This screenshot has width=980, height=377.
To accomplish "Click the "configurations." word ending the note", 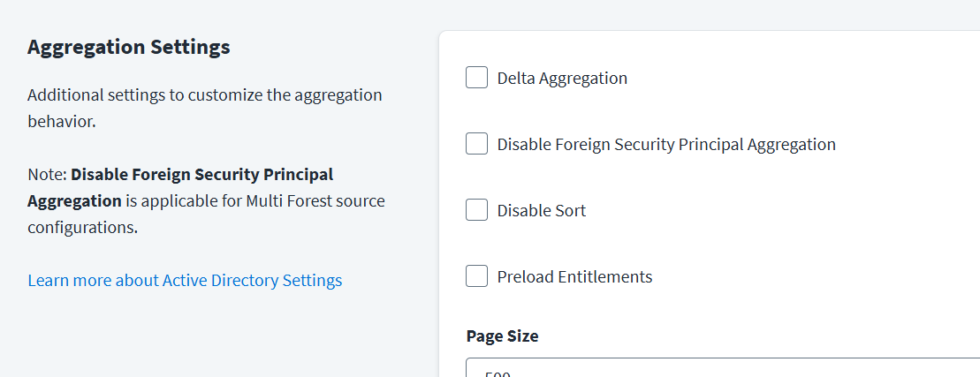I will point(82,227).
